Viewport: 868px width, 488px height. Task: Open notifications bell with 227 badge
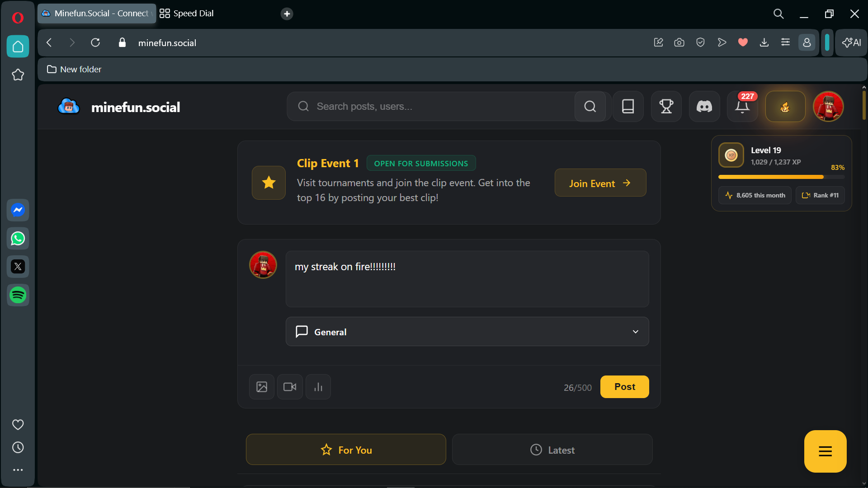[742, 107]
